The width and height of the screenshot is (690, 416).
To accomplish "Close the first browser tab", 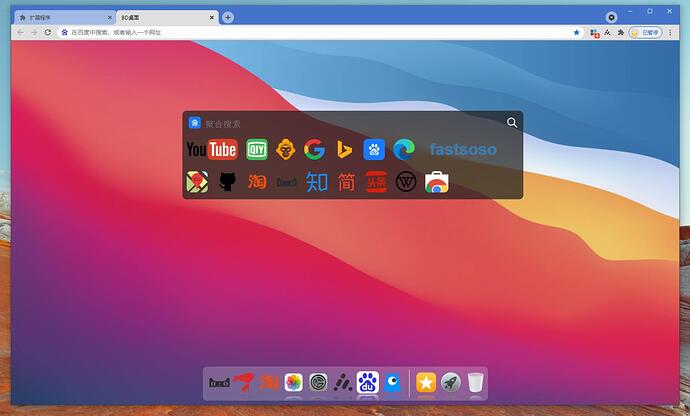I will click(x=110, y=18).
